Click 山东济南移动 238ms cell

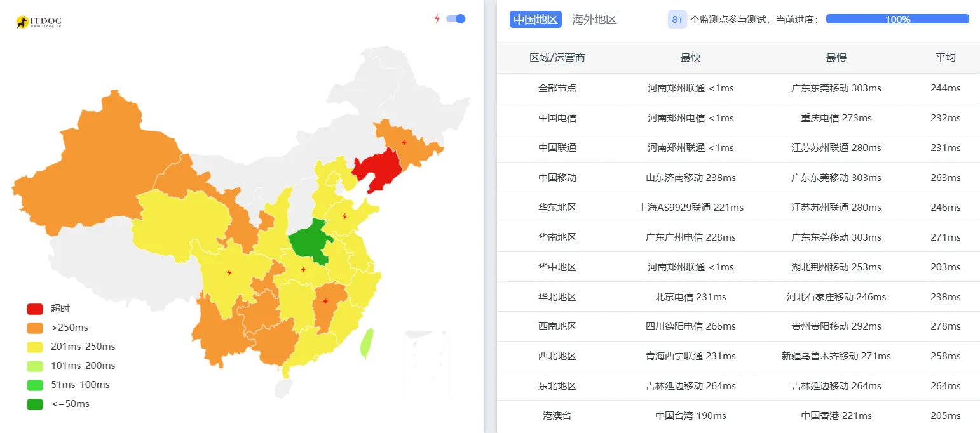pyautogui.click(x=691, y=178)
